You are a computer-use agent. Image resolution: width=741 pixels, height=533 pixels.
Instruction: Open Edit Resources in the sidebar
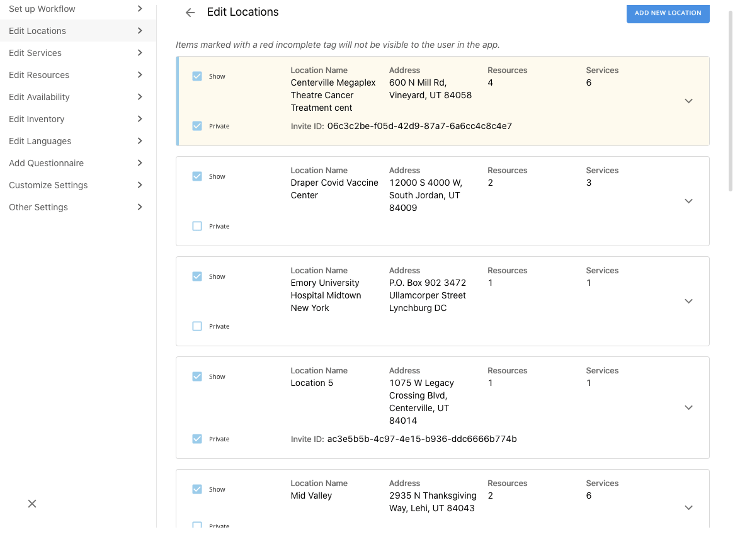click(x=78, y=75)
